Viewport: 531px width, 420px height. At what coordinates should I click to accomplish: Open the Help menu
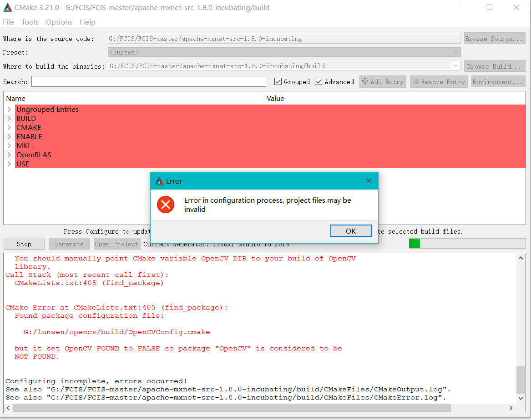click(x=87, y=22)
